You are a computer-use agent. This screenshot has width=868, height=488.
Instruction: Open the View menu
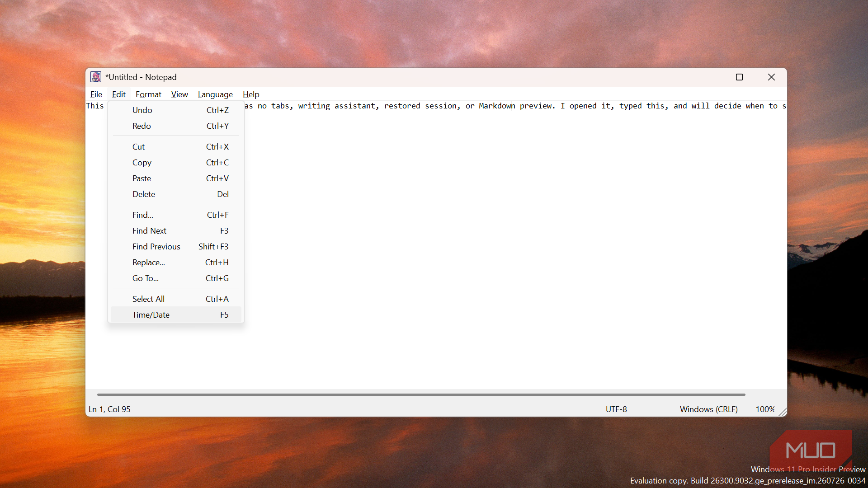pos(179,94)
